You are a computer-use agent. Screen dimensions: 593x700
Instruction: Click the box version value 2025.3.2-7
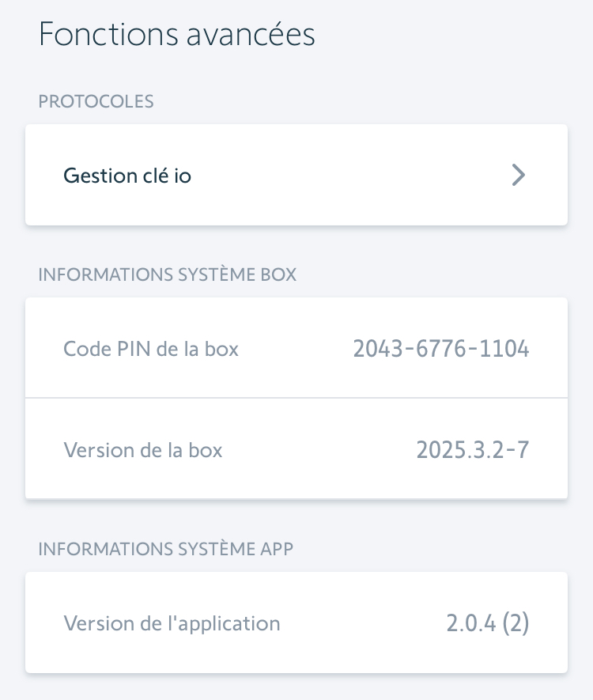[473, 450]
